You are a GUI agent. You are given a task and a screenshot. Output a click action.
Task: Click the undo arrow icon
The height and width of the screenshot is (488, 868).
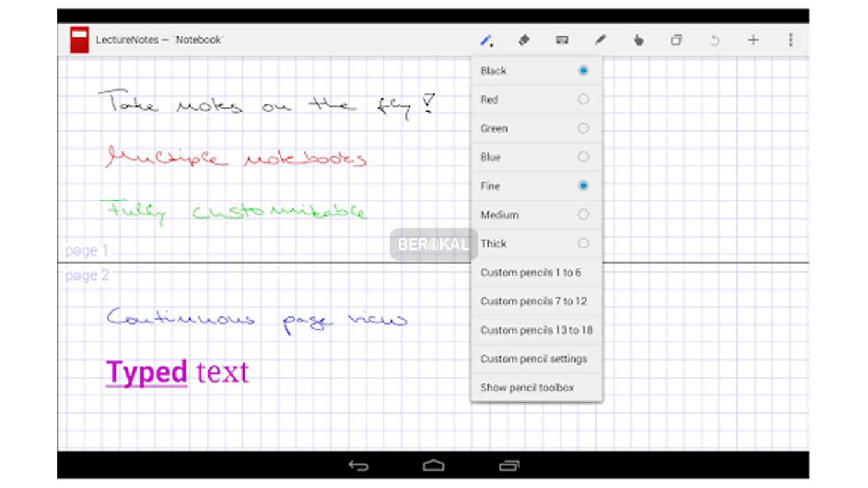(715, 40)
